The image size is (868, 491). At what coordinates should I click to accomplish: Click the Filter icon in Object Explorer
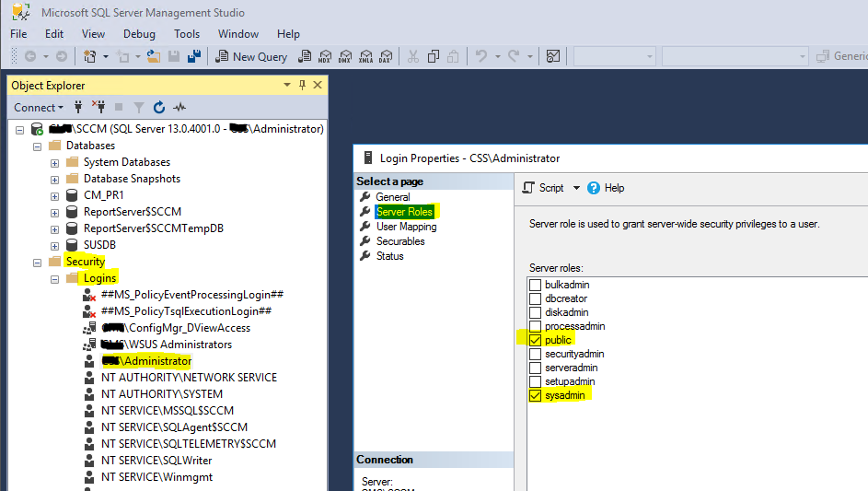click(139, 108)
